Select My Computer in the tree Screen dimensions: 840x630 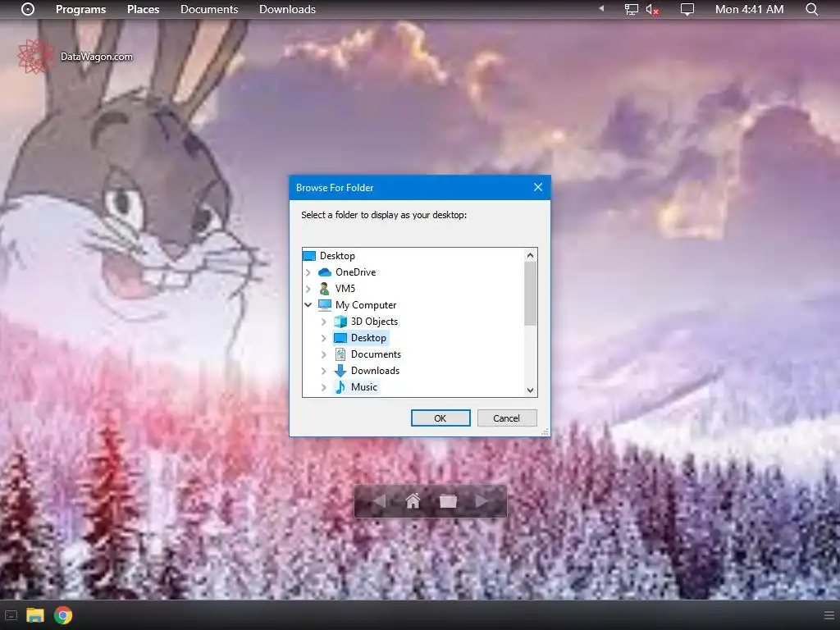click(x=366, y=305)
